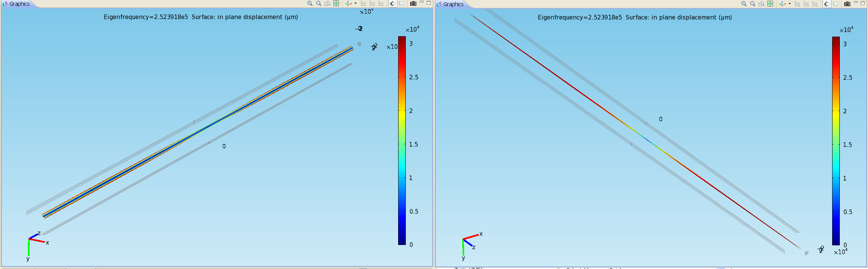This screenshot has width=868, height=269.
Task: Zoom out in the left Graphics panel
Action: coord(318,3)
